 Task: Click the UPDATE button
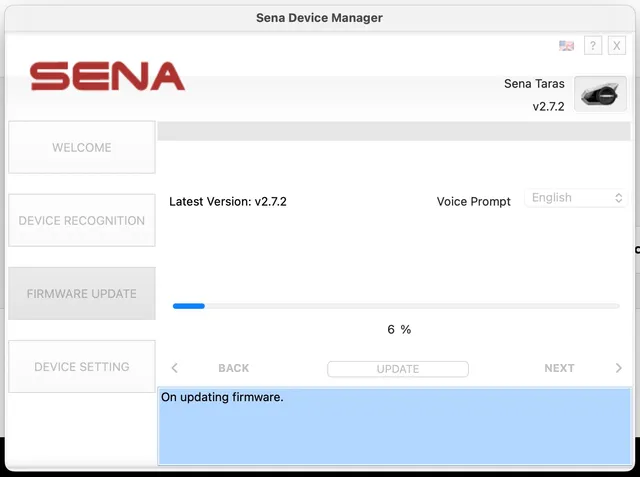[x=398, y=369]
